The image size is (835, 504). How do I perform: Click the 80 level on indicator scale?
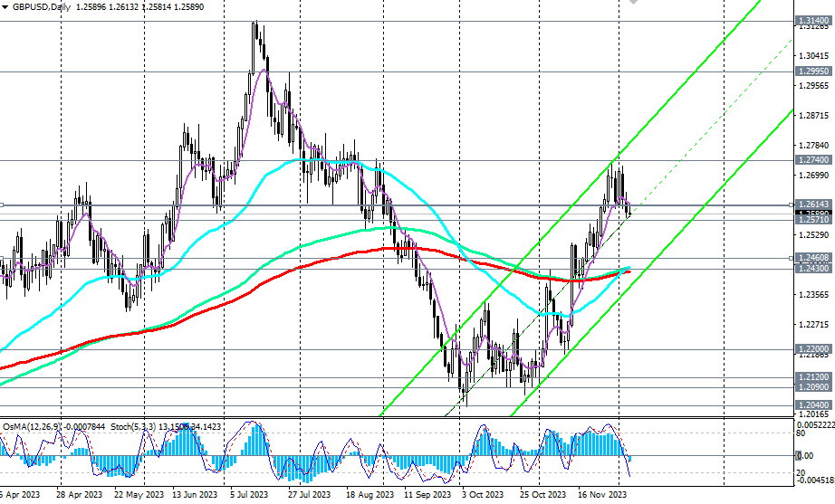[x=801, y=433]
